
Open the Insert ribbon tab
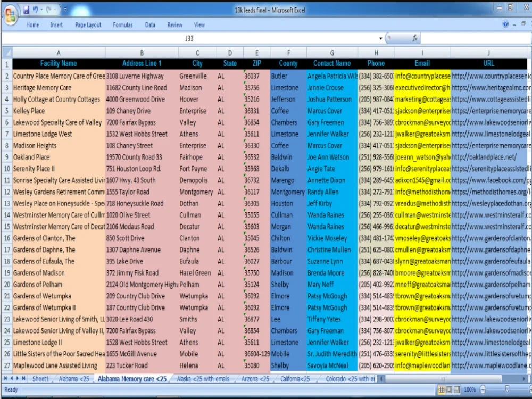56,25
